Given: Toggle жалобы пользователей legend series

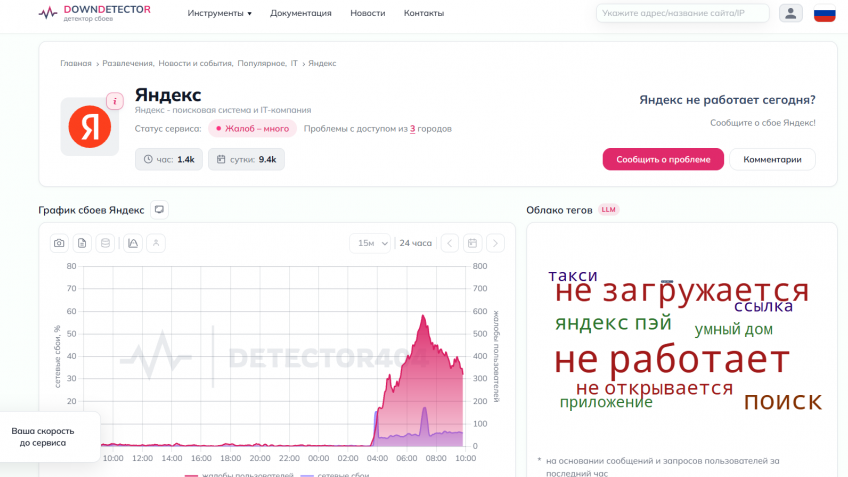Looking at the screenshot, I should pyautogui.click(x=240, y=474).
